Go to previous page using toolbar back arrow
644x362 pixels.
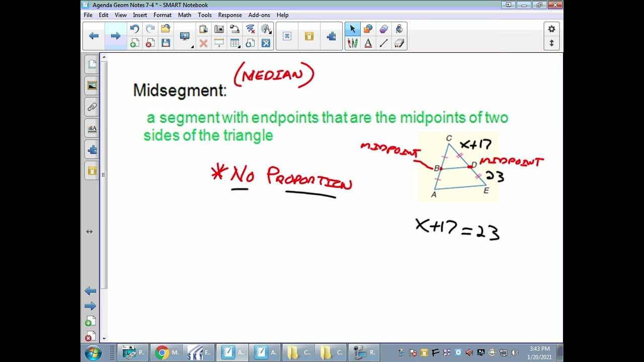click(94, 36)
